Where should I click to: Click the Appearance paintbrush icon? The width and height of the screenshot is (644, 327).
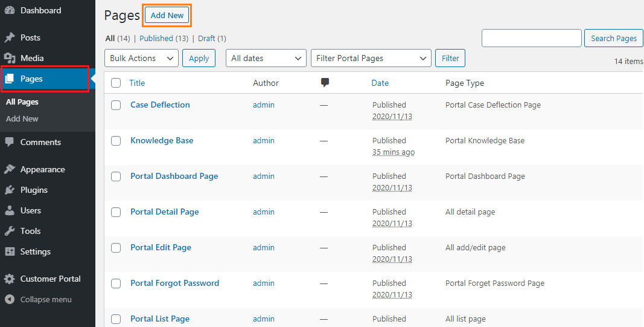click(10, 169)
